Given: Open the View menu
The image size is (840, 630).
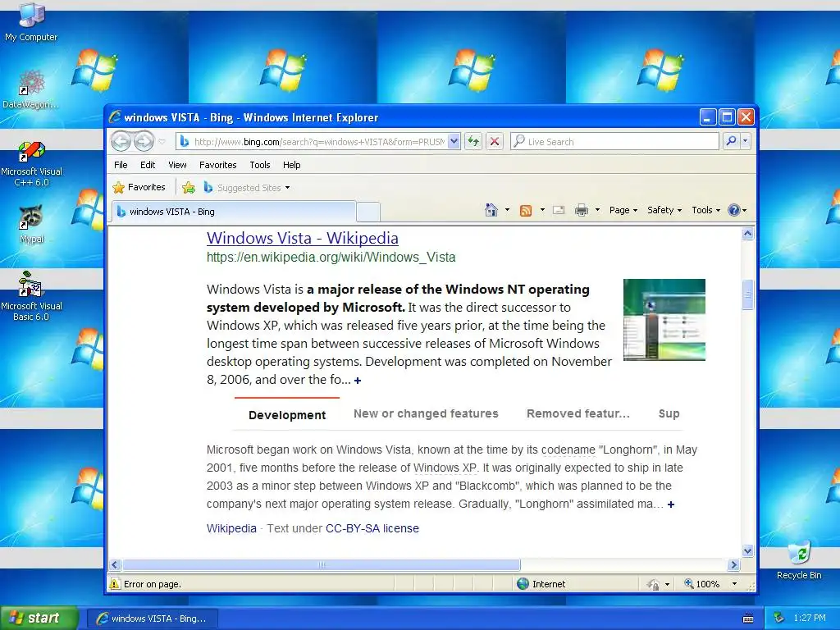Looking at the screenshot, I should [177, 165].
